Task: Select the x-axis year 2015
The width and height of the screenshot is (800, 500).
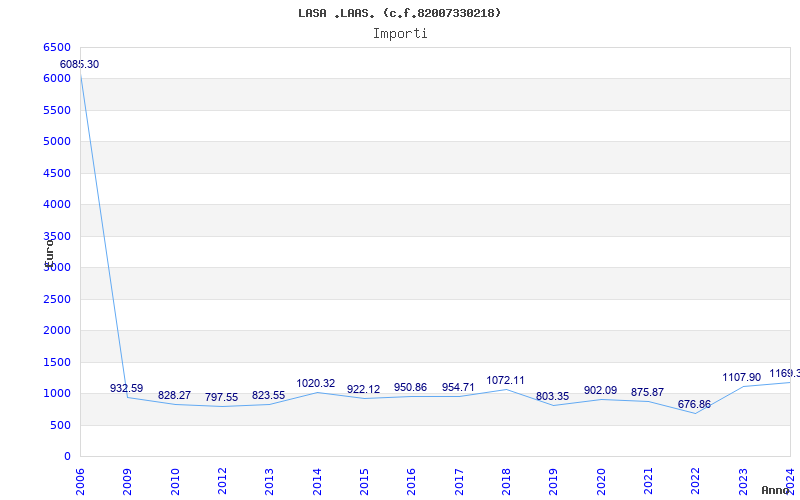Action: pos(364,482)
